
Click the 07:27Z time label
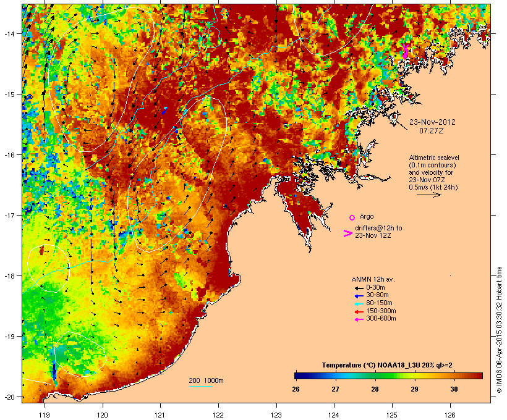(x=432, y=131)
